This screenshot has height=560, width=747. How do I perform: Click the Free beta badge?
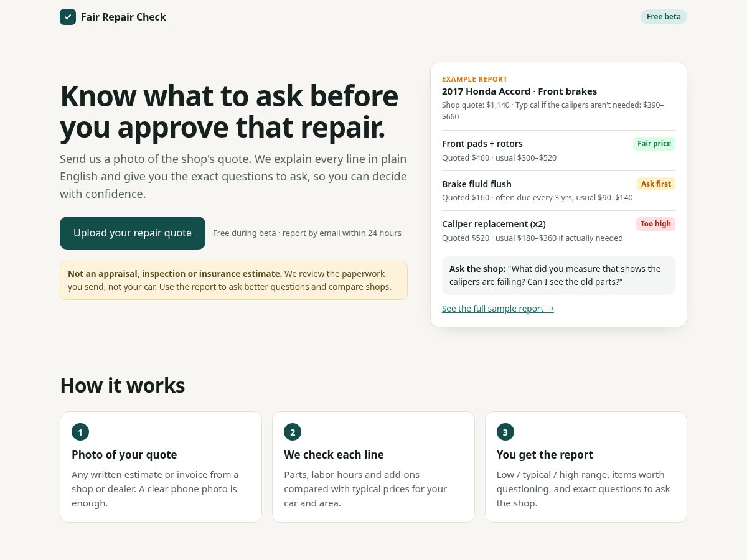click(664, 17)
